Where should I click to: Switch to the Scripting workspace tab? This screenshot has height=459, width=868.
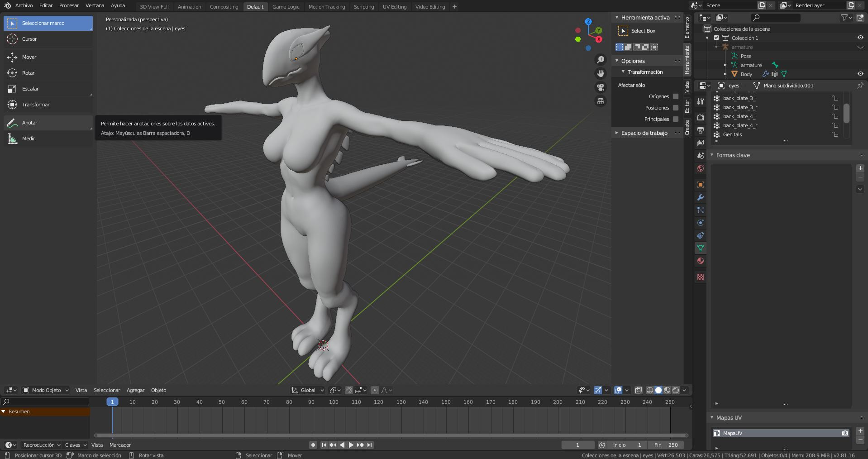[x=364, y=7]
